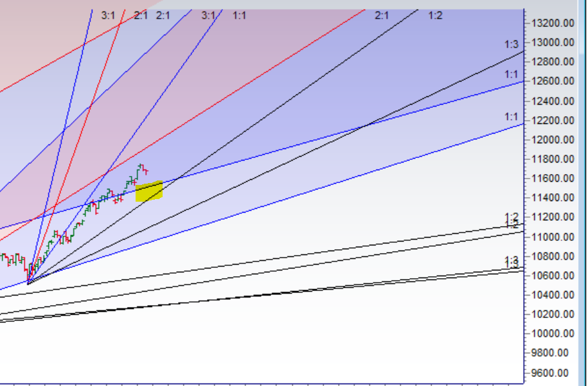This screenshot has width=588, height=386.
Task: Click the 1:1 label near 12200.00
Action: pos(511,116)
